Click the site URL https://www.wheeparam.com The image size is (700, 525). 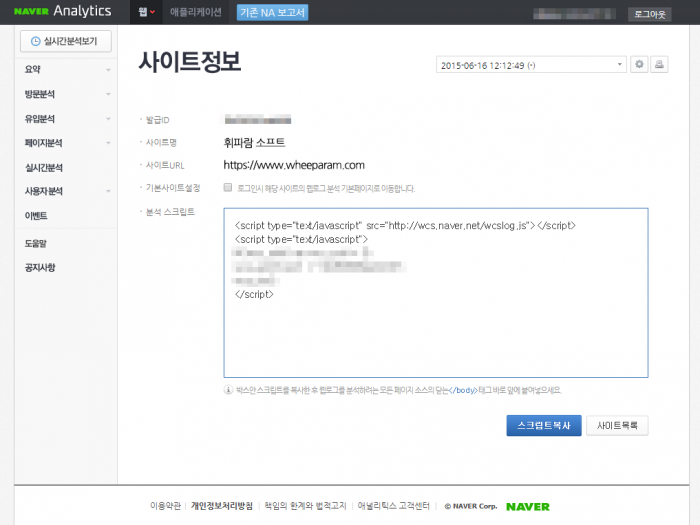[294, 165]
